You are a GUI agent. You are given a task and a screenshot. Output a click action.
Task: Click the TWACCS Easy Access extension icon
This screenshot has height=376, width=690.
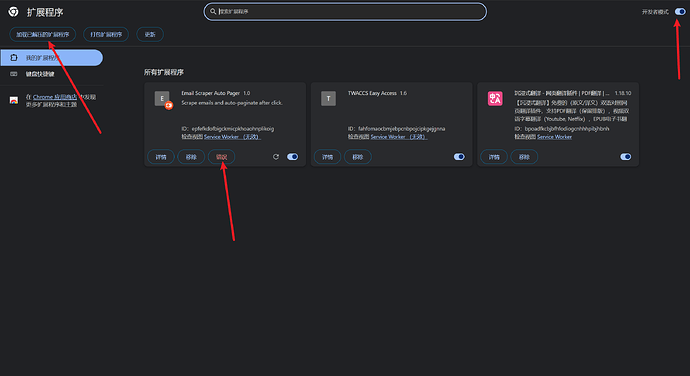pyautogui.click(x=328, y=99)
